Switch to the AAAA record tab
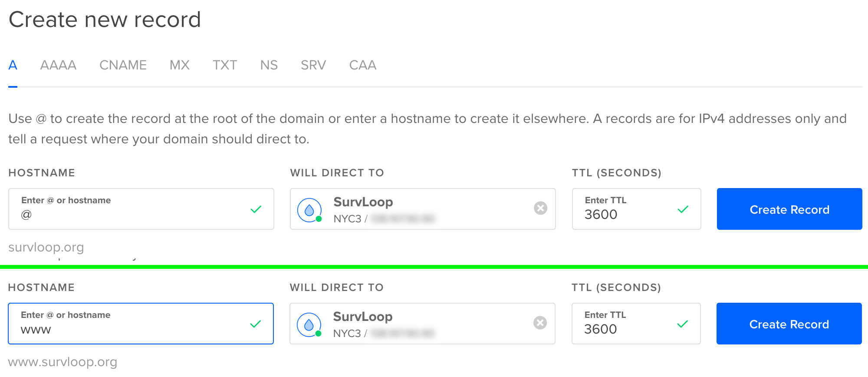 coord(58,65)
